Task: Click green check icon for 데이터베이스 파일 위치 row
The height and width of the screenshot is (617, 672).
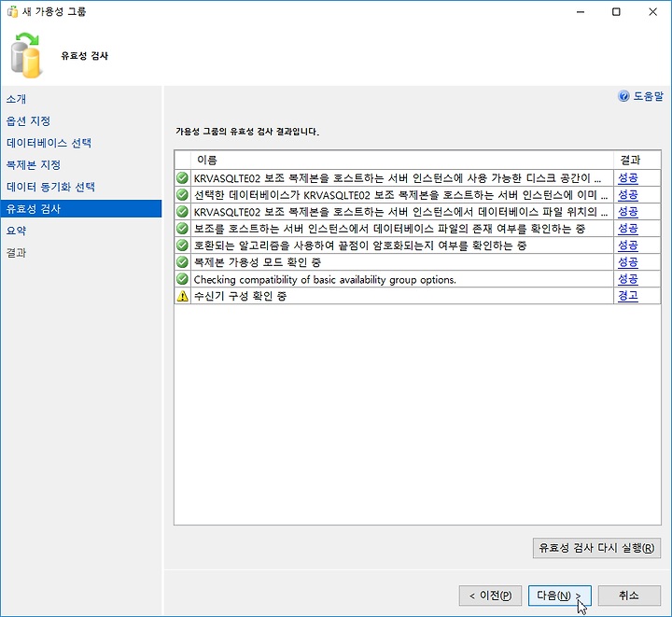Action: (183, 212)
